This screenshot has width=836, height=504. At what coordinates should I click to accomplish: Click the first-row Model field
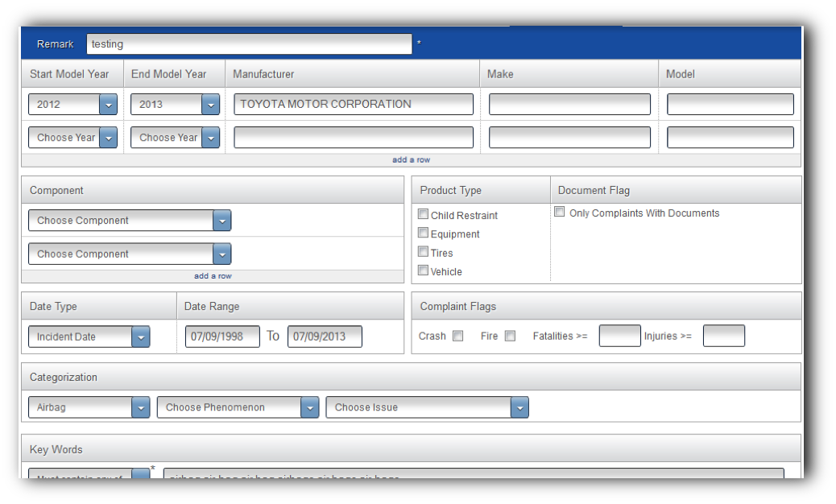pos(730,105)
